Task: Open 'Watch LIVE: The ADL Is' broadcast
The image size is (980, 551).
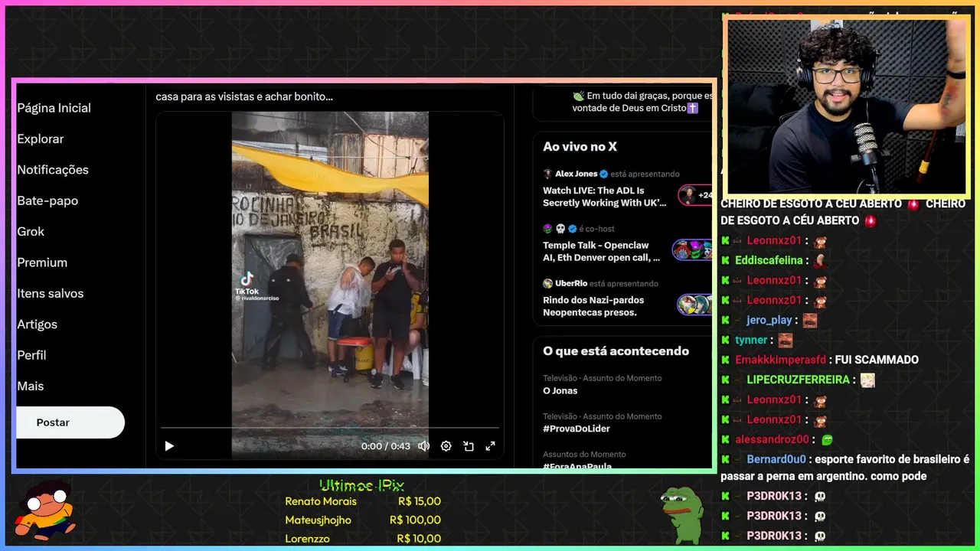Action: [x=605, y=197]
